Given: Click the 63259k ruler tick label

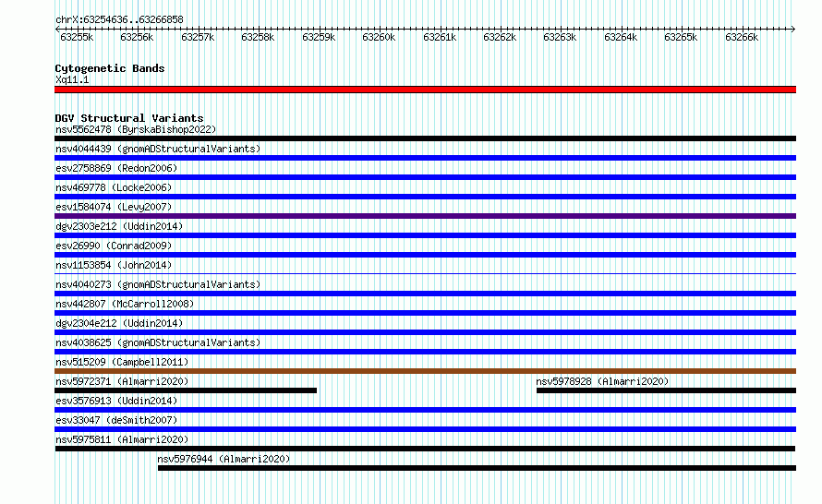Looking at the screenshot, I should 319,37.
